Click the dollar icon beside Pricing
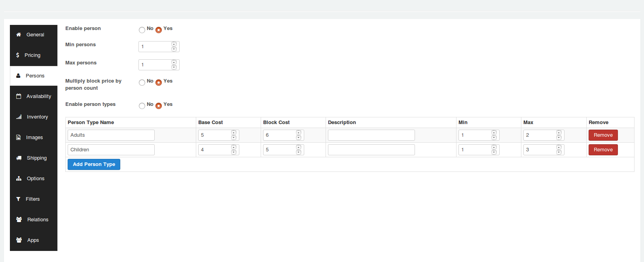This screenshot has width=644, height=262. 17,55
